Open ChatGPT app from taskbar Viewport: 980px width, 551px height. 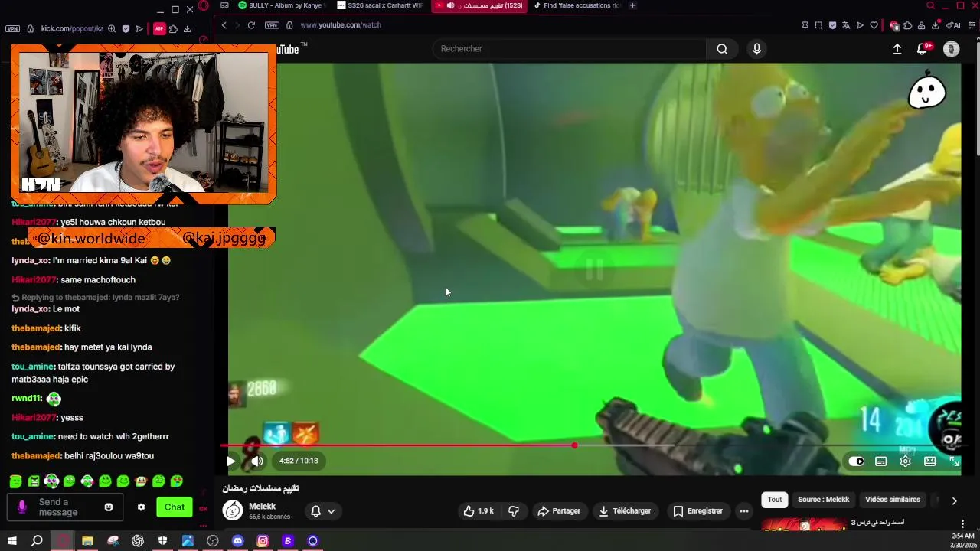point(138,541)
